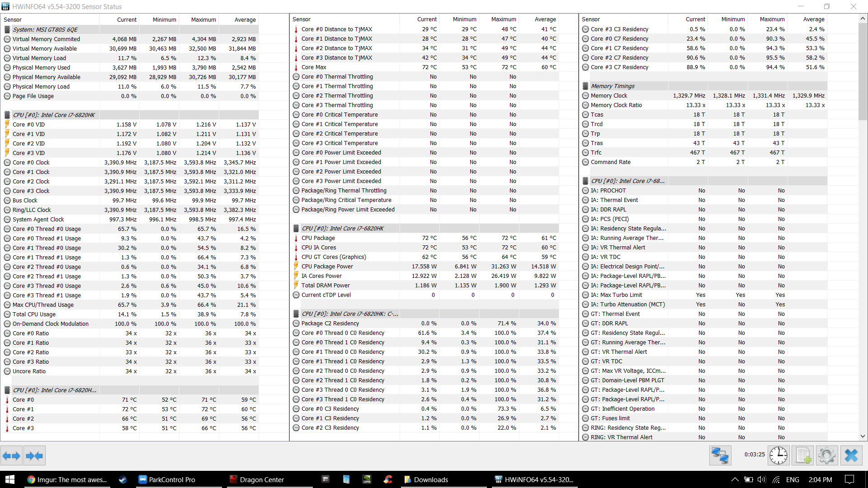The image size is (868, 488).
Task: Click the left panel's Current column header
Action: (119, 19)
